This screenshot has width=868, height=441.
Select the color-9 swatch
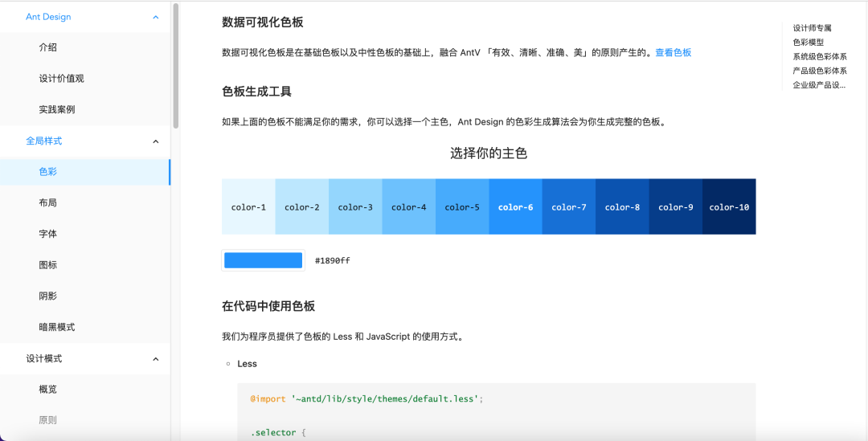click(676, 206)
